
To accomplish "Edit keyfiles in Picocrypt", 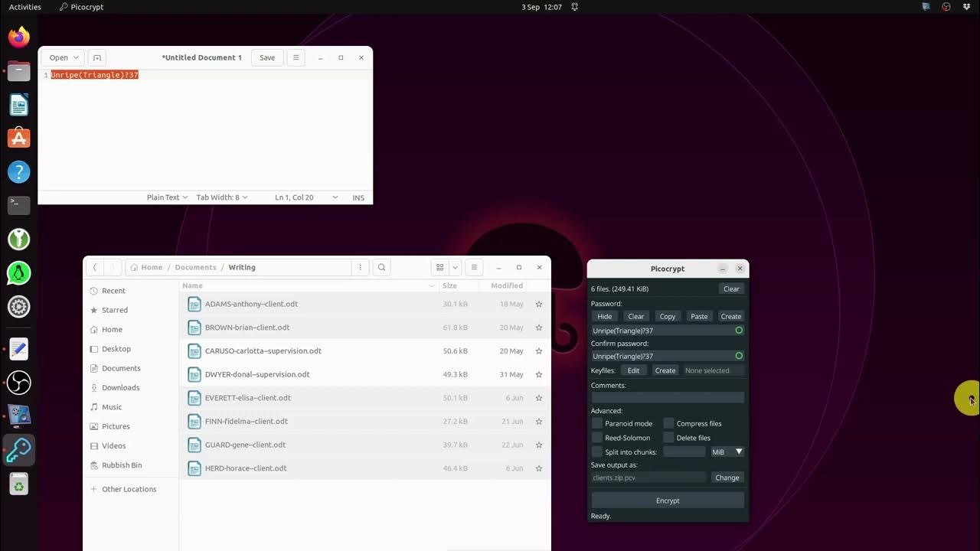I will click(x=634, y=370).
